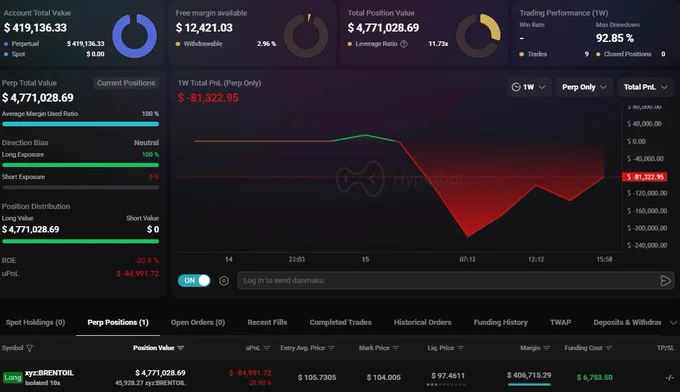Click the $ 105.7305 entry price value
Screen dimensions: 680x392
tap(317, 377)
